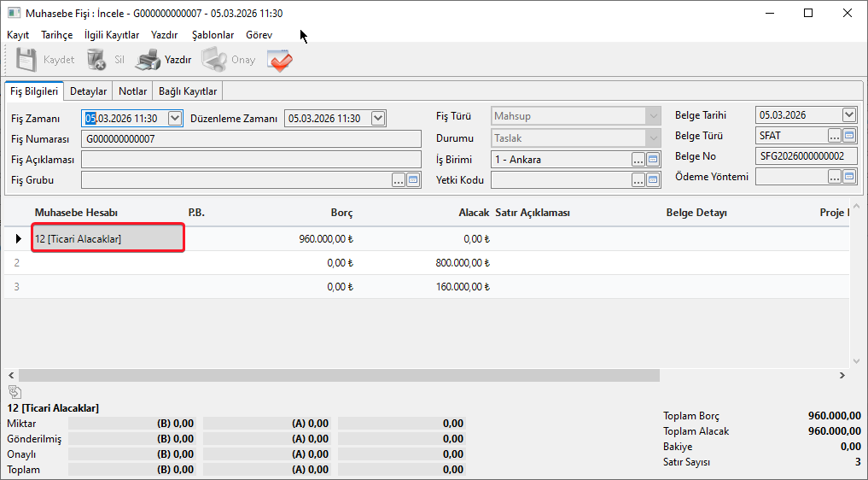This screenshot has height=480, width=868.
Task: Open the İlgili Kayıtlar menu
Action: (112, 35)
